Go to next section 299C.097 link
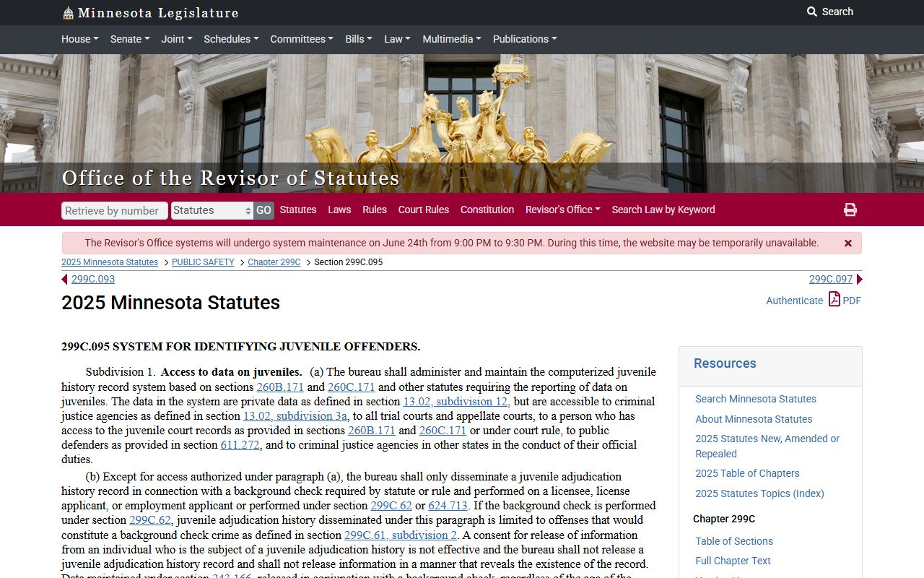The image size is (924, 578). pyautogui.click(x=831, y=279)
